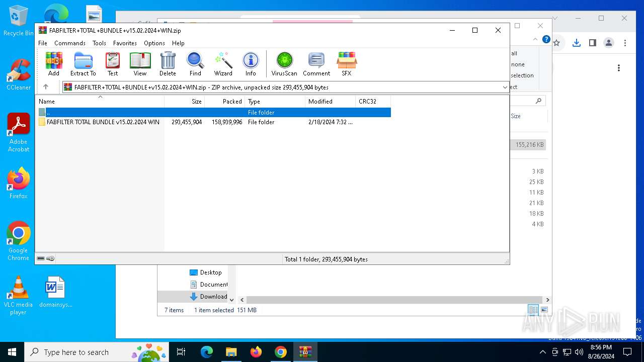Open VLC media player desktop shortcut

[x=19, y=296]
